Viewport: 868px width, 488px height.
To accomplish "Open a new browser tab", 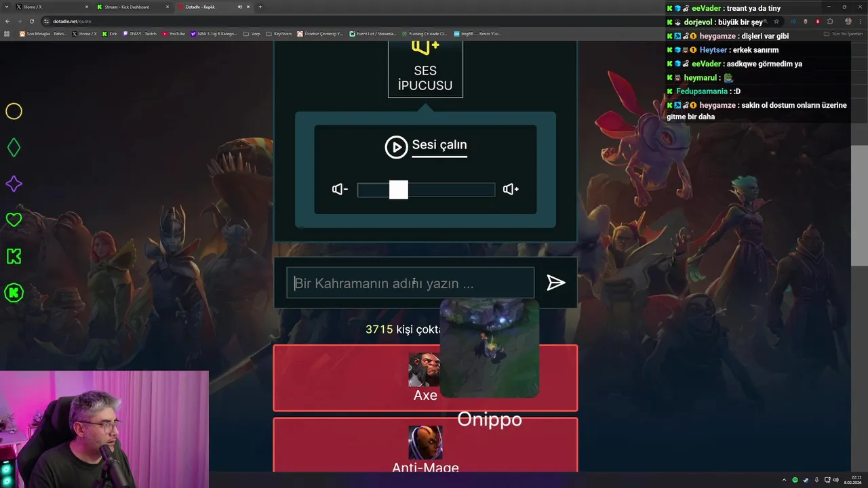I will [260, 7].
